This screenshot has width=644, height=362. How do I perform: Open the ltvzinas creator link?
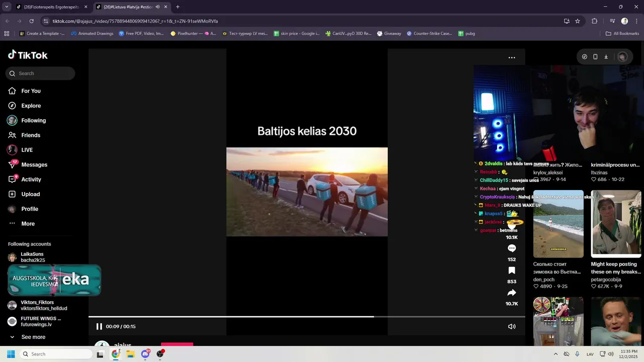pyautogui.click(x=599, y=172)
